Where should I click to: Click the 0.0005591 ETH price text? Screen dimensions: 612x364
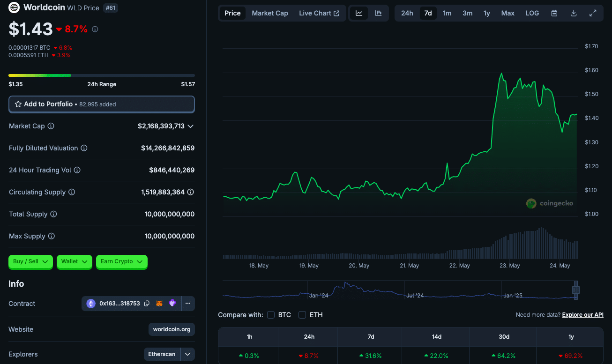coord(28,55)
